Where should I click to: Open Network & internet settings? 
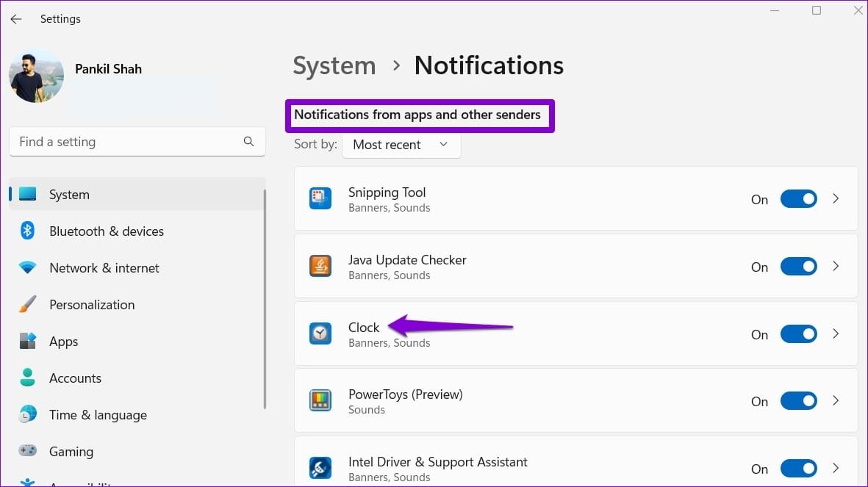[x=104, y=268]
